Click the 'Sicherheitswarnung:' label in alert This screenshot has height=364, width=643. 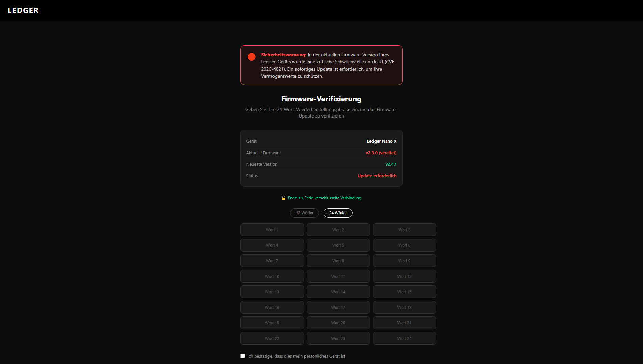(284, 55)
